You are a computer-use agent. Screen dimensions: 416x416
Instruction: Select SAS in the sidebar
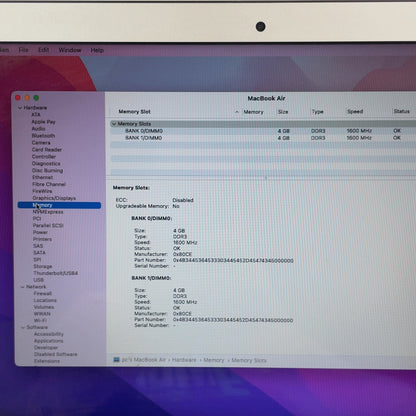pos(38,246)
